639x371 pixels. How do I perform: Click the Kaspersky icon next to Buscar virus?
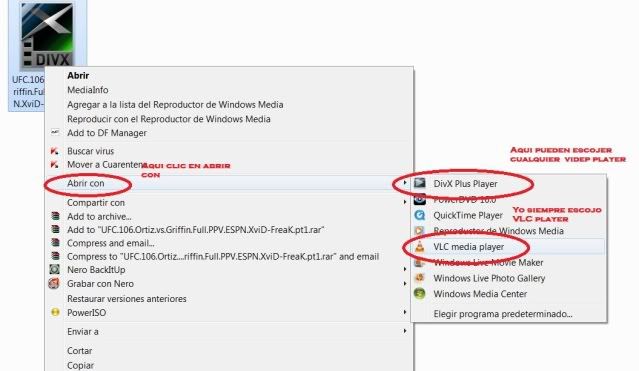54,151
